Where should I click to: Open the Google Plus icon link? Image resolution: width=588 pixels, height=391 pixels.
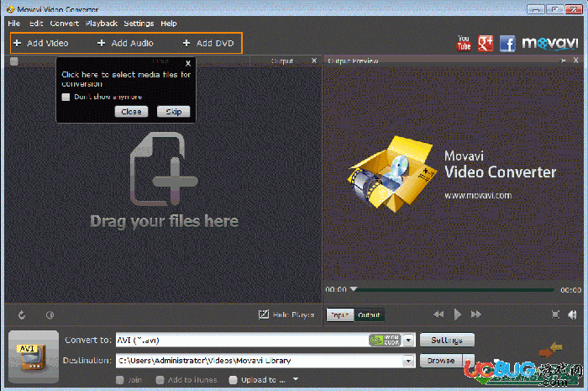coord(486,44)
